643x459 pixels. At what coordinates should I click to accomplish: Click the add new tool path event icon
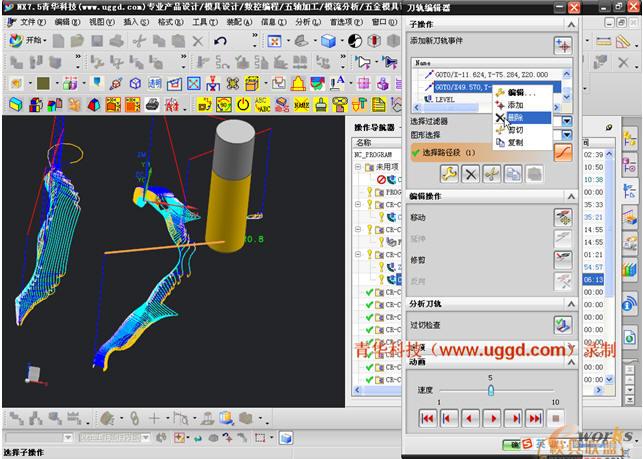click(563, 46)
